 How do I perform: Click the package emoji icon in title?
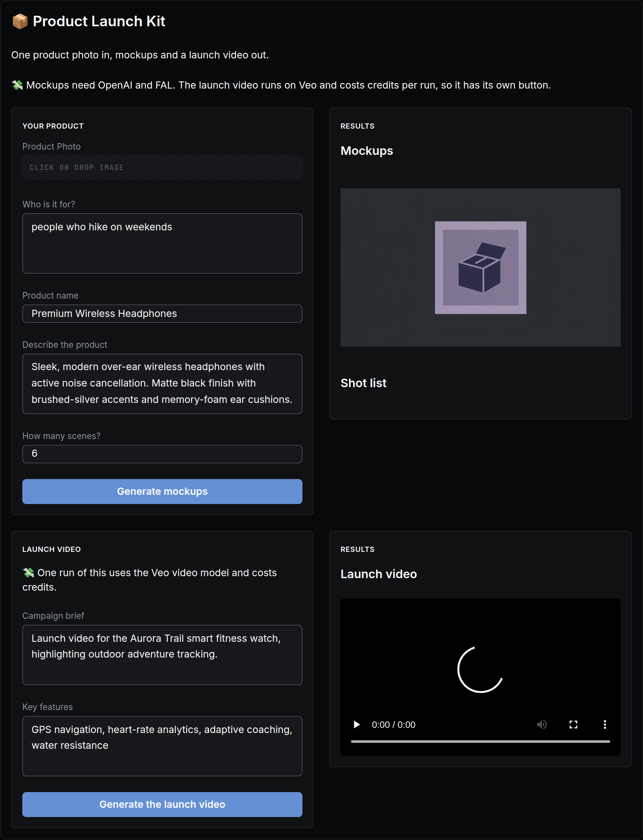click(x=20, y=21)
